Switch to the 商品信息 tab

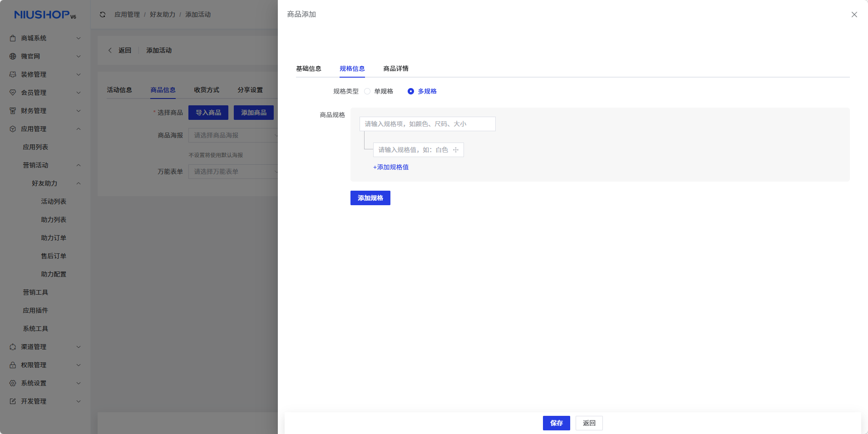coord(163,90)
